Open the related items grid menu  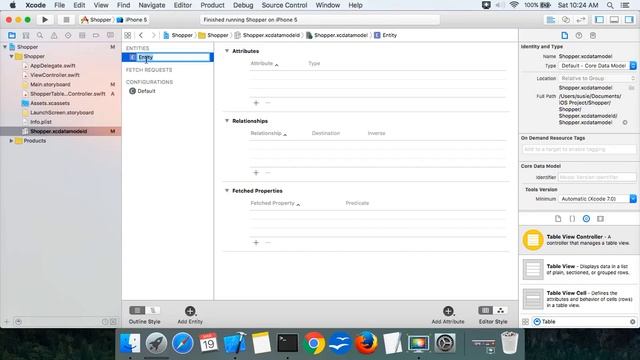pos(128,35)
